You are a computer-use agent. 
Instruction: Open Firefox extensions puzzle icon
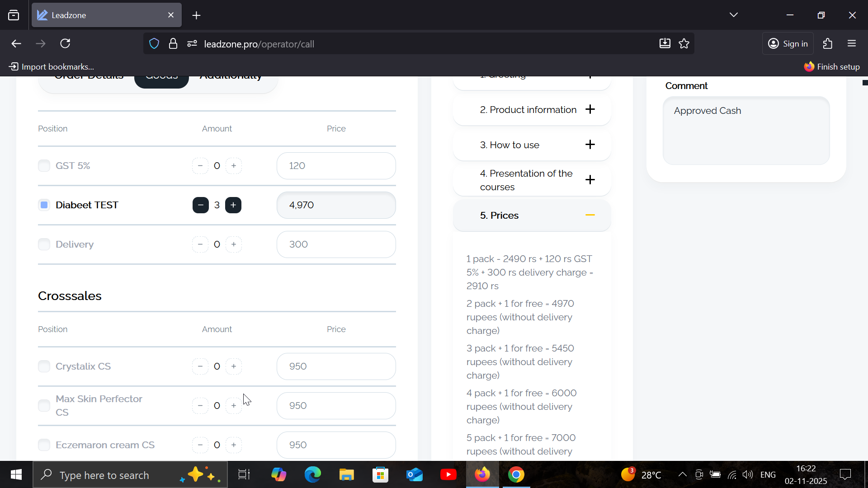pos(828,44)
